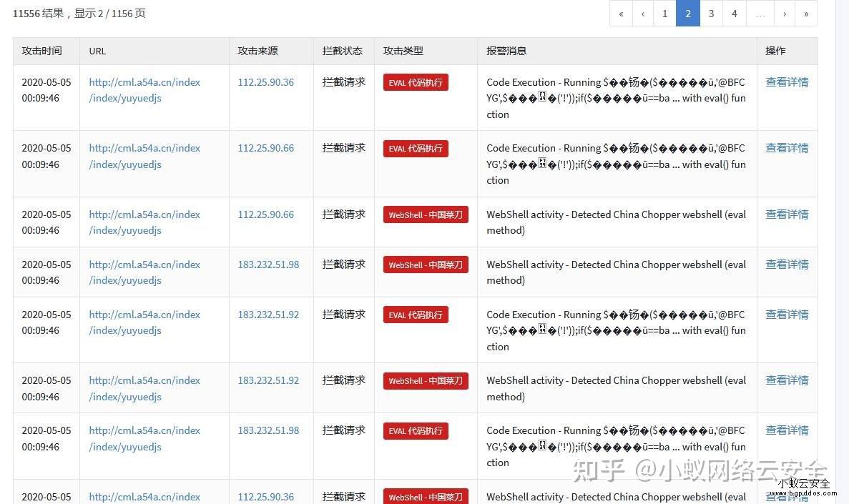The height and width of the screenshot is (504, 849).
Task: Go to next page with › button
Action: [x=785, y=14]
